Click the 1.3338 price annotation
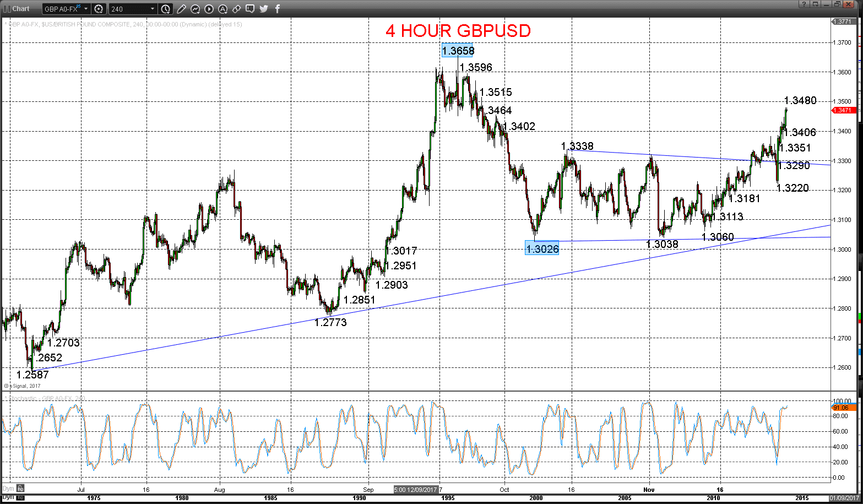 577,146
